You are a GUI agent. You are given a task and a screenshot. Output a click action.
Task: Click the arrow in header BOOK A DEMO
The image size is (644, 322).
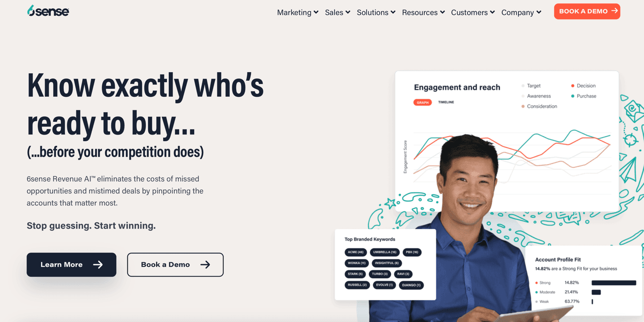pos(614,11)
